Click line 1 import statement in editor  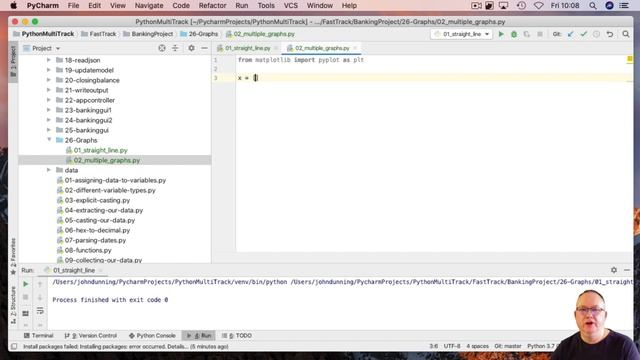pyautogui.click(x=301, y=60)
